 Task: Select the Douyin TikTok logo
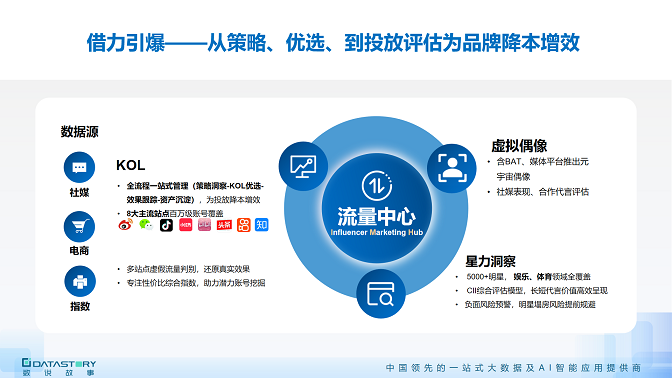pos(166,225)
